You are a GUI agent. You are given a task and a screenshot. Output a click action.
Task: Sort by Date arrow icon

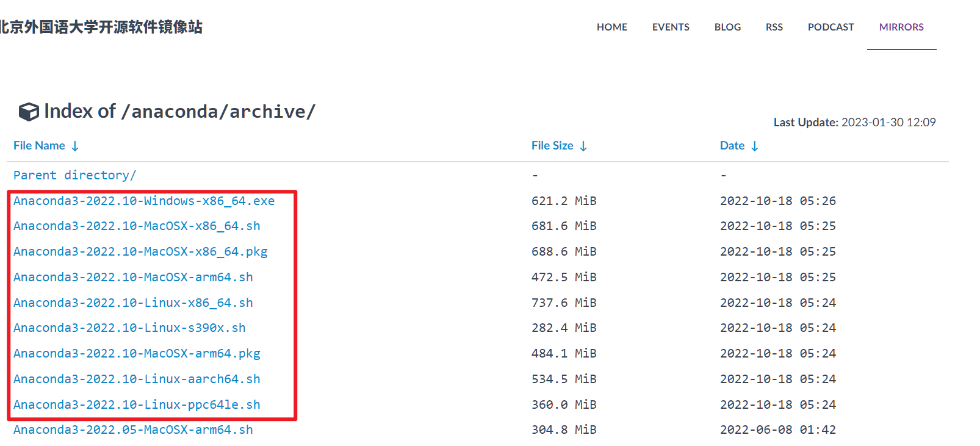coord(755,146)
